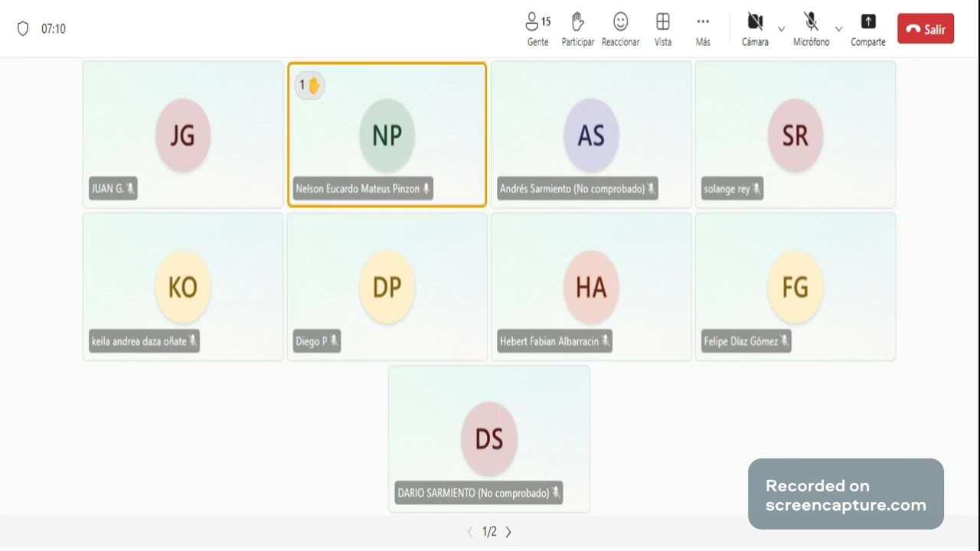980x551 pixels.
Task: Select the DS avatar tile
Action: click(x=489, y=439)
